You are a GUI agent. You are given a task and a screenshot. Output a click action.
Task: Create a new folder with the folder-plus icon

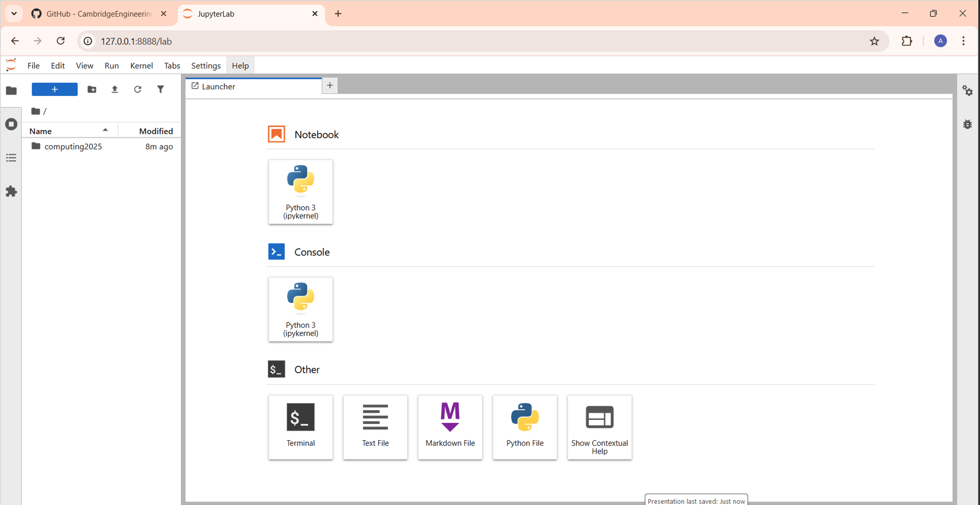click(92, 89)
